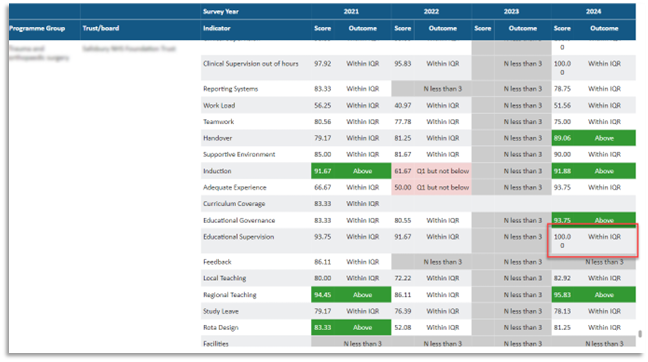The height and width of the screenshot is (362, 648).
Task: Click the 52.08 Rota Design score
Action: click(403, 328)
